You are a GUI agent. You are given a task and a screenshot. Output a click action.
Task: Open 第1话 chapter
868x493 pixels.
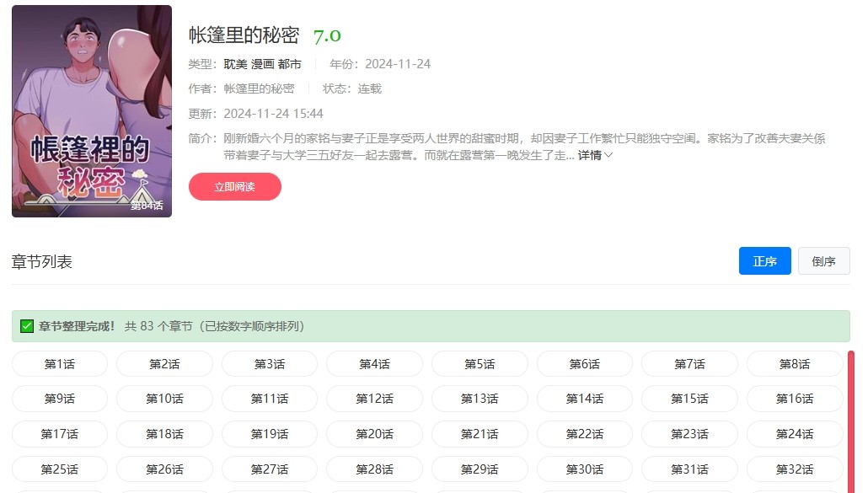[59, 363]
